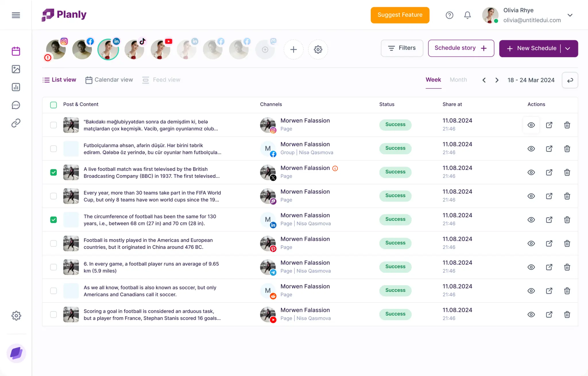Check the Pinterest post about football's China origin
This screenshot has height=376, width=588.
click(53, 243)
